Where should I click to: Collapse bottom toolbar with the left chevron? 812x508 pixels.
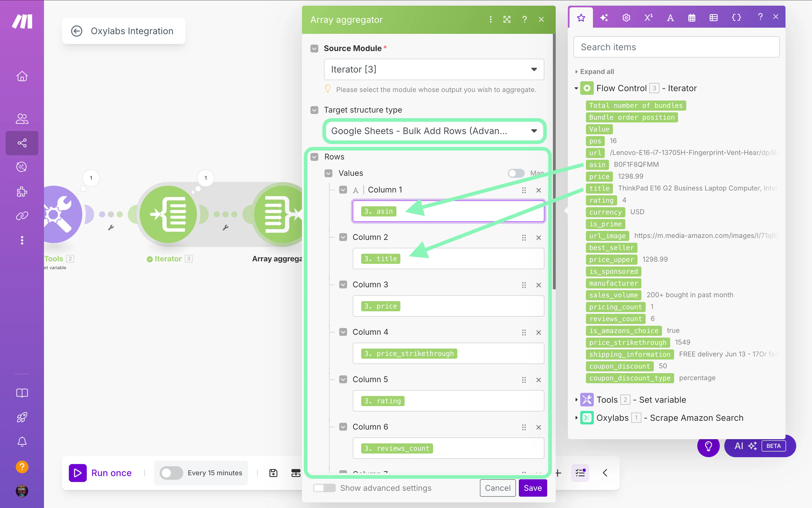(605, 473)
